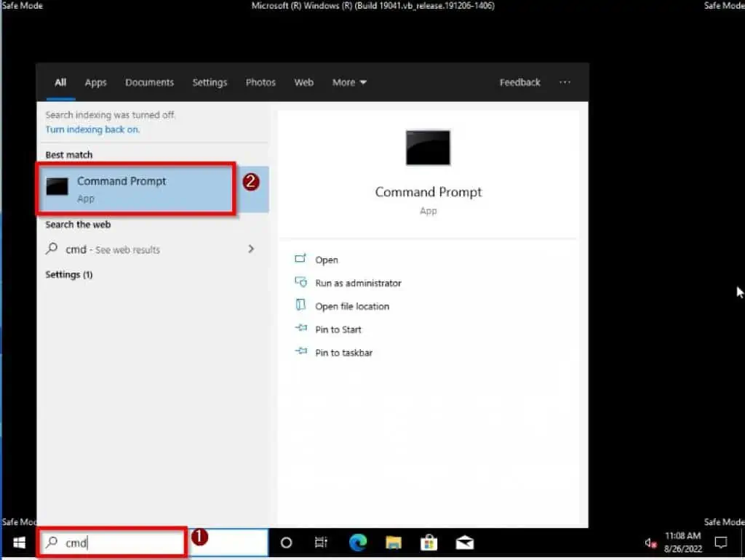Open File Explorer from the taskbar
This screenshot has width=745, height=560.
coord(394,542)
